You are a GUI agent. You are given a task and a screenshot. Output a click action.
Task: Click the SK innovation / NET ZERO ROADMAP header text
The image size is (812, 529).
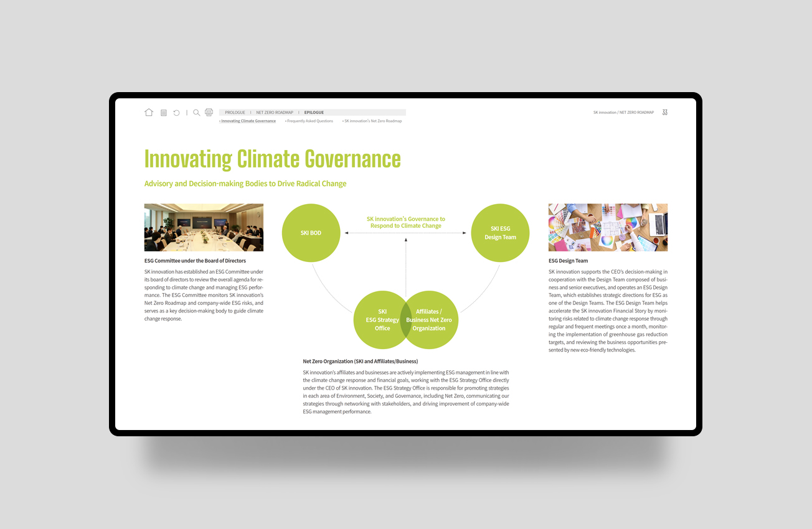coord(623,113)
